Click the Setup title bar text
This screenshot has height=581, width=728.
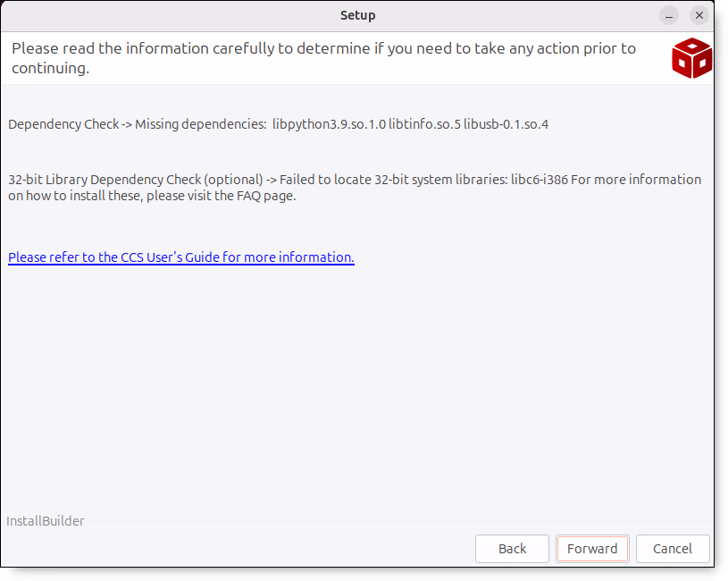[357, 15]
